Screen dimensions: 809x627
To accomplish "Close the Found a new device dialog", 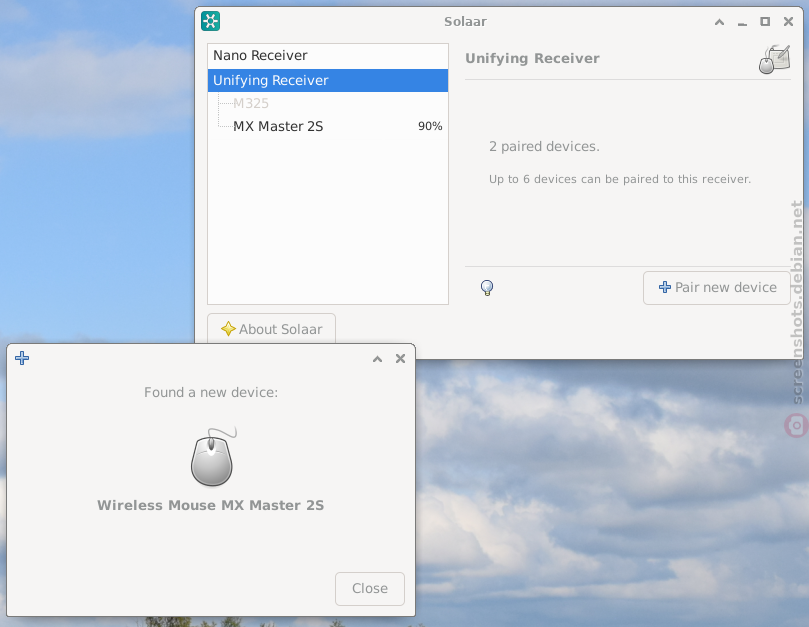I will [369, 588].
